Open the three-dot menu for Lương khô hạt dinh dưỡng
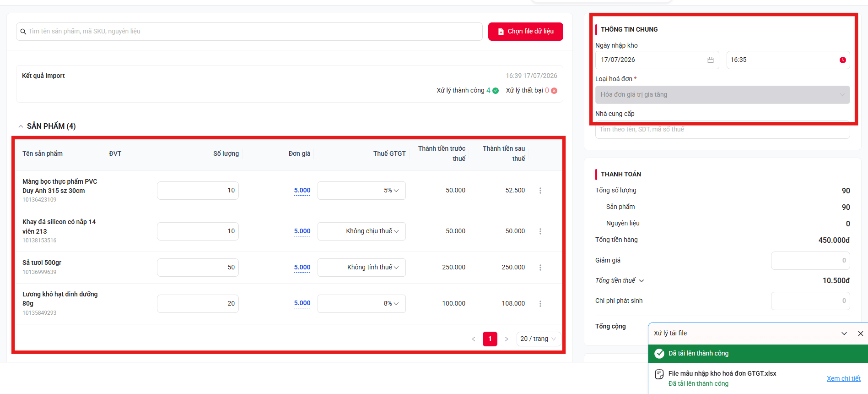Viewport: 868px width, 394px height. tap(540, 304)
